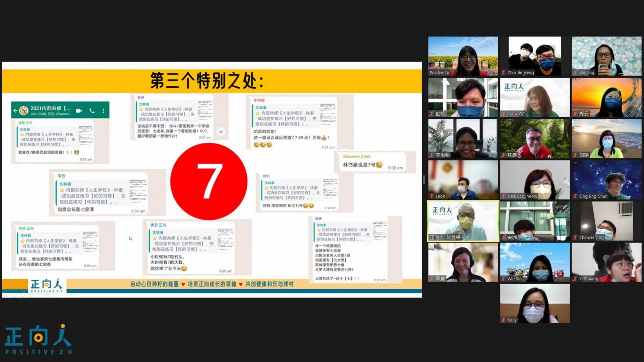Select the Kelly video tile
Image resolution: width=644 pixels, height=362 pixels.
pyautogui.click(x=535, y=303)
